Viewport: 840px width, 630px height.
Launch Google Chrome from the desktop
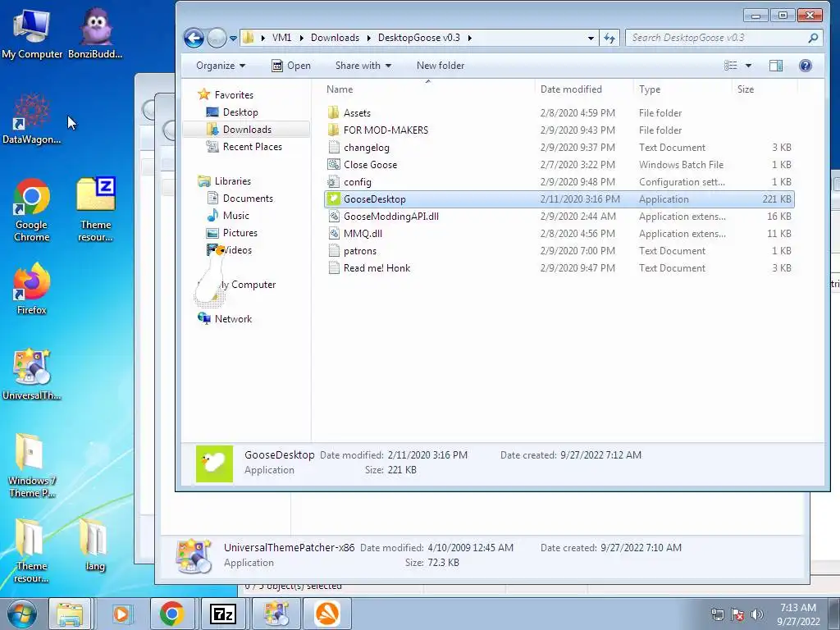click(x=32, y=210)
